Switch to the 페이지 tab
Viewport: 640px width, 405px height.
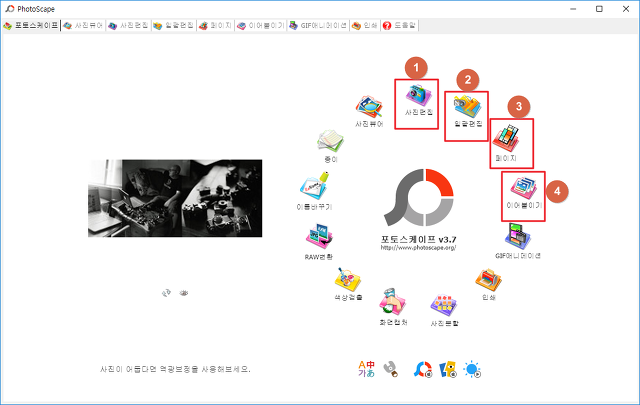216,25
